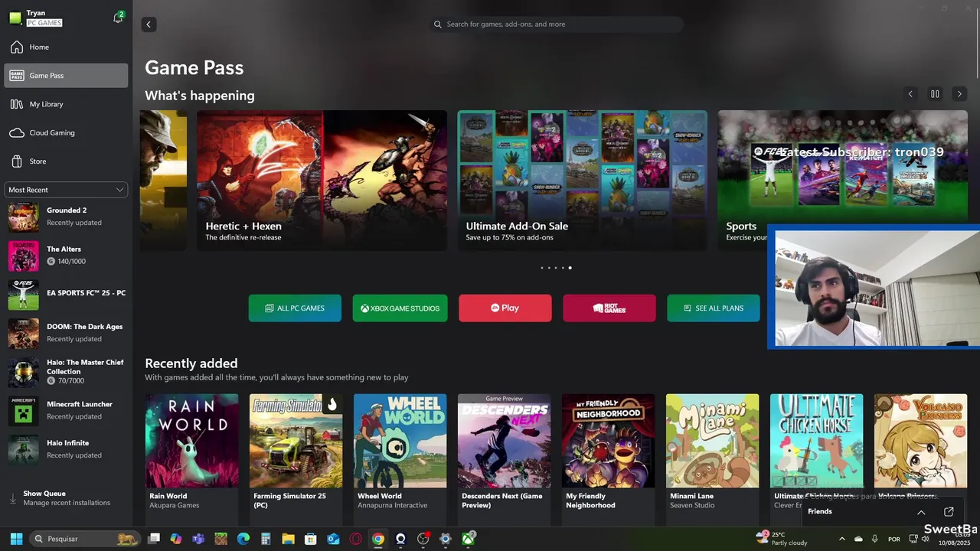980x551 pixels.
Task: Open Minecraft Launcher from recent list
Action: [67, 411]
